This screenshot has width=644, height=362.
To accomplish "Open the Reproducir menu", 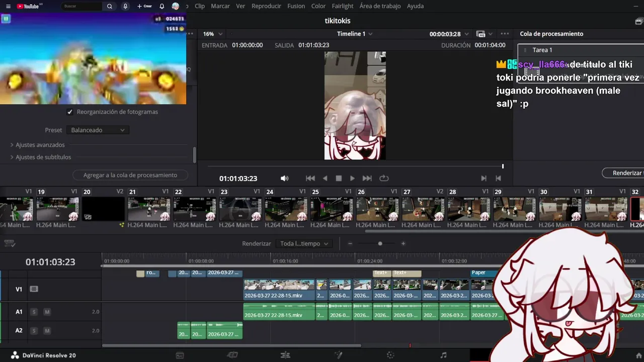I will coord(266,6).
